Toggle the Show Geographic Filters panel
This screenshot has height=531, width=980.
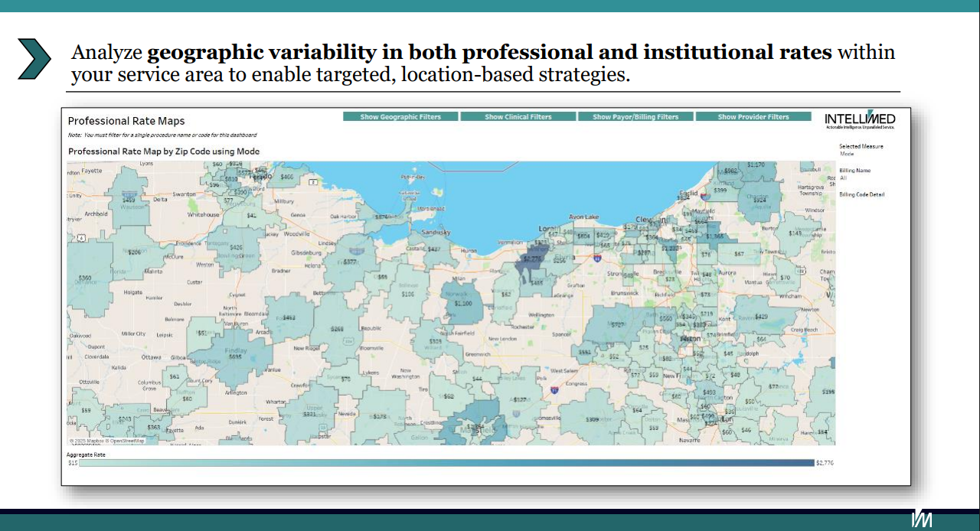[400, 116]
